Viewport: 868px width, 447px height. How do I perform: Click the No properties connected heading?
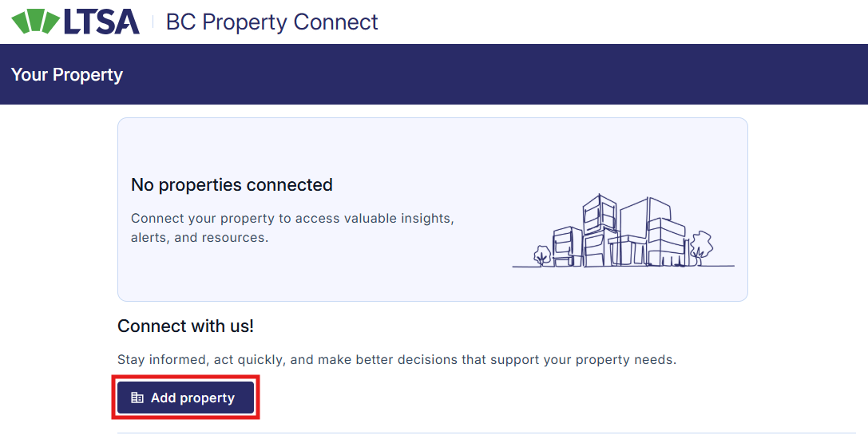[x=232, y=185]
